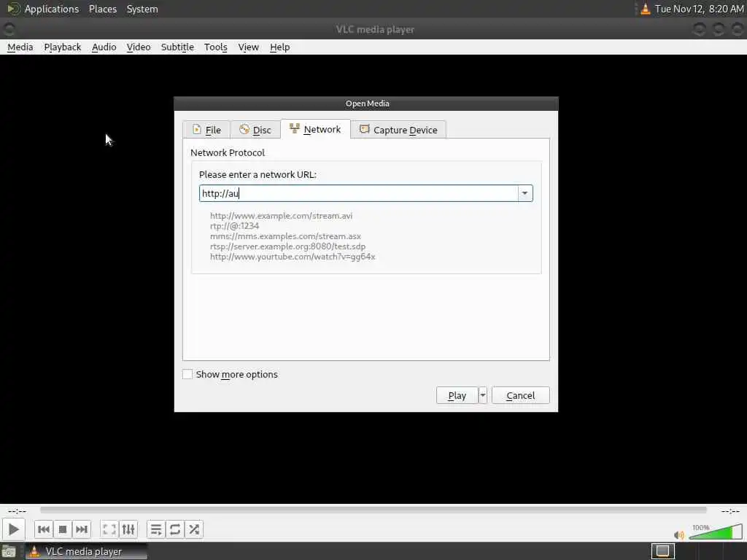Switch to Capture Device tab
Image resolution: width=747 pixels, height=560 pixels.
tap(398, 130)
